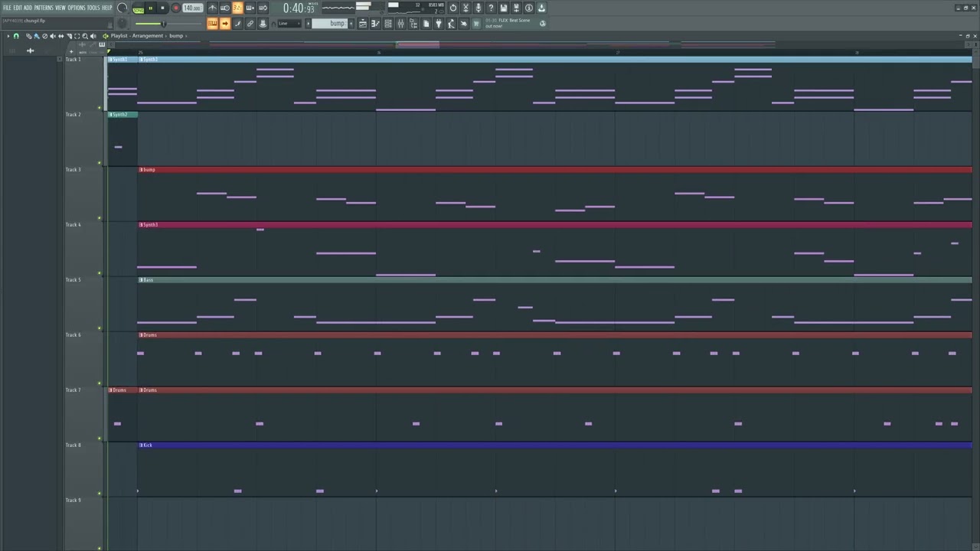Click the master pitch knob
The image size is (980, 551).
[x=122, y=24]
